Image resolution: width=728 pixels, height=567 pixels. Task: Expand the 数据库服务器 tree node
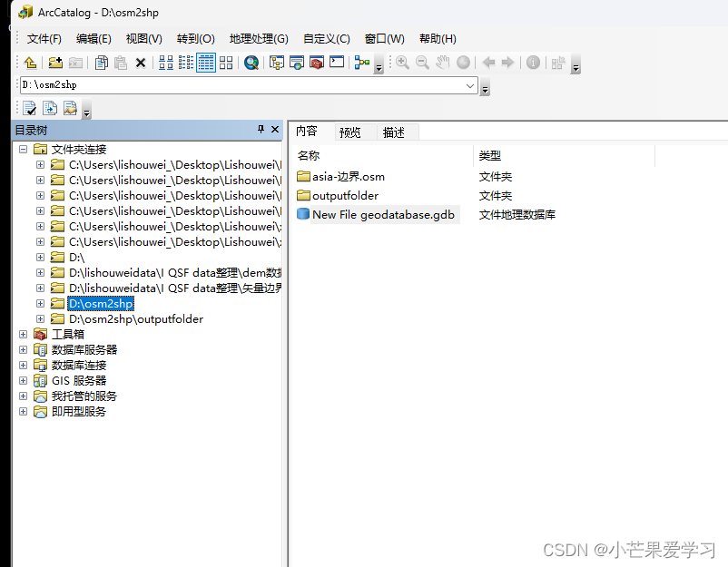point(23,350)
